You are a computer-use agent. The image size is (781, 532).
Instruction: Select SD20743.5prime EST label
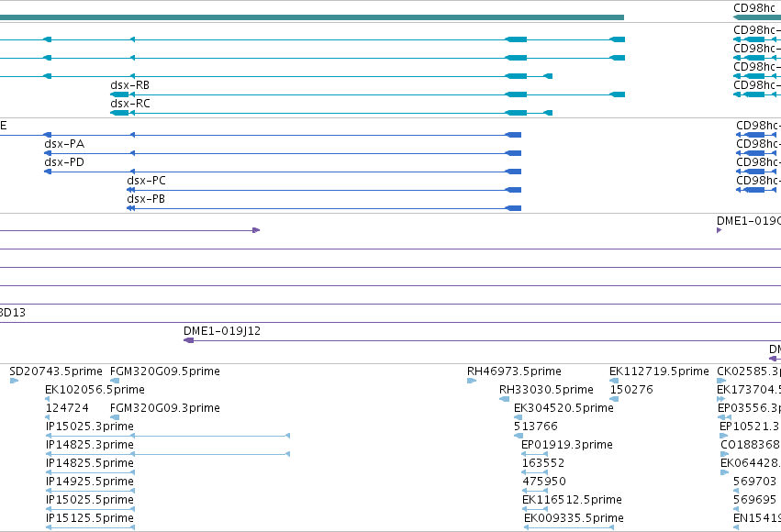point(56,371)
